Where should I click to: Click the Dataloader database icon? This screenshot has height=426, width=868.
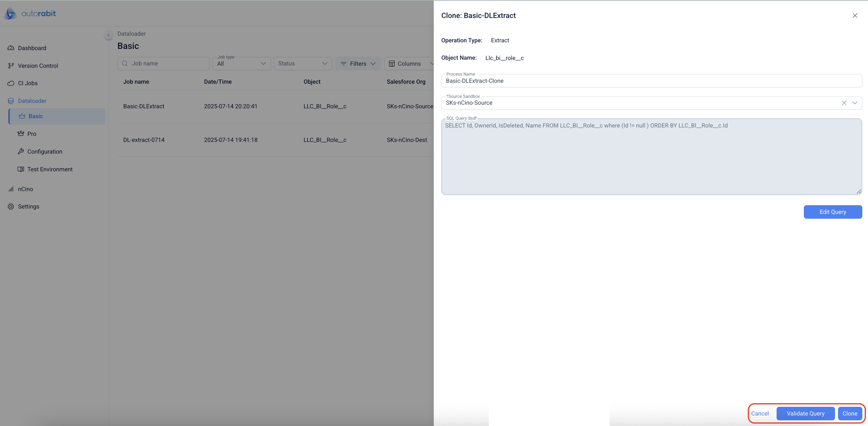[11, 101]
